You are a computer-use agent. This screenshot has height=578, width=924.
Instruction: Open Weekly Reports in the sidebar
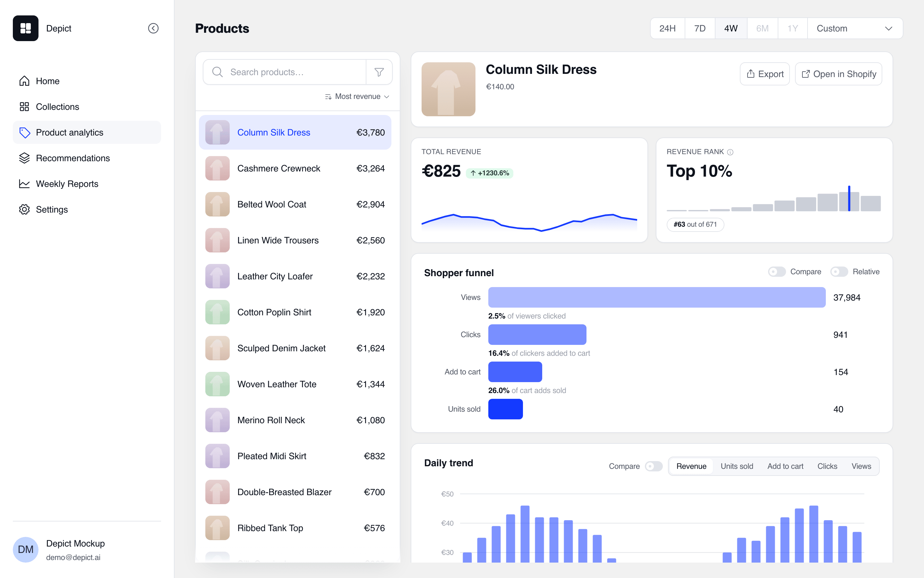[87, 184]
